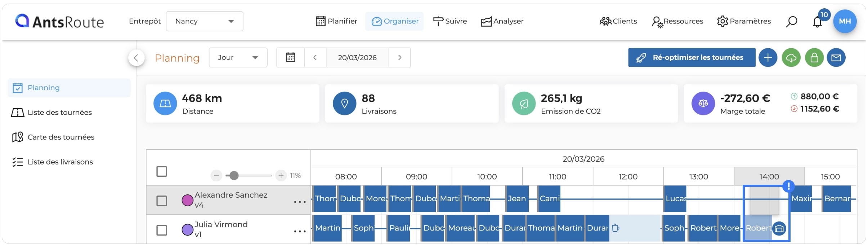
Task: Click the blue plus add button
Action: [x=768, y=58]
